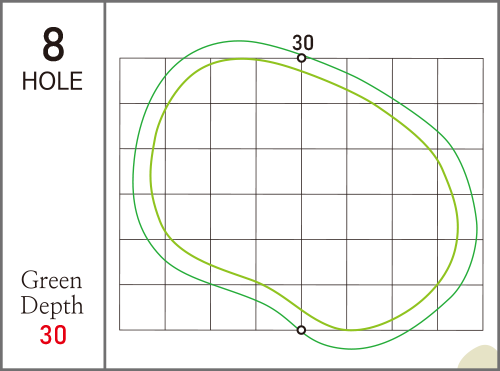The width and height of the screenshot is (500, 371).
Task: Click the red Green Depth value 30
Action: (53, 335)
